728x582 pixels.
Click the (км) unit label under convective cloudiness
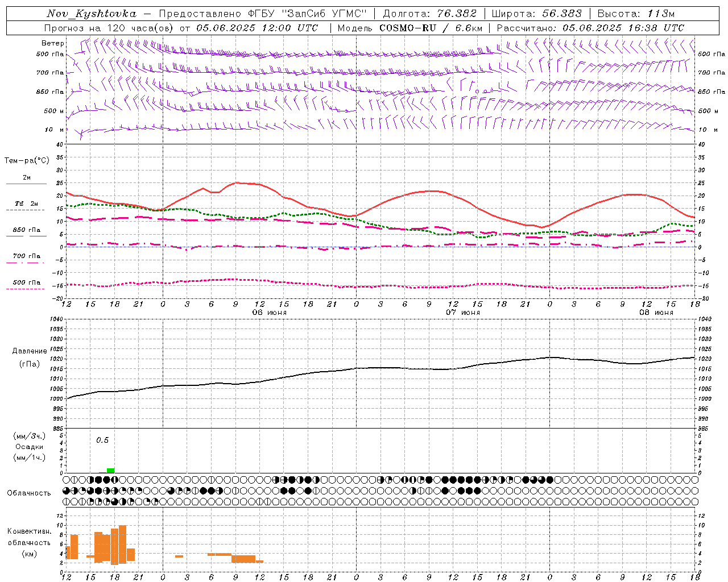point(30,554)
